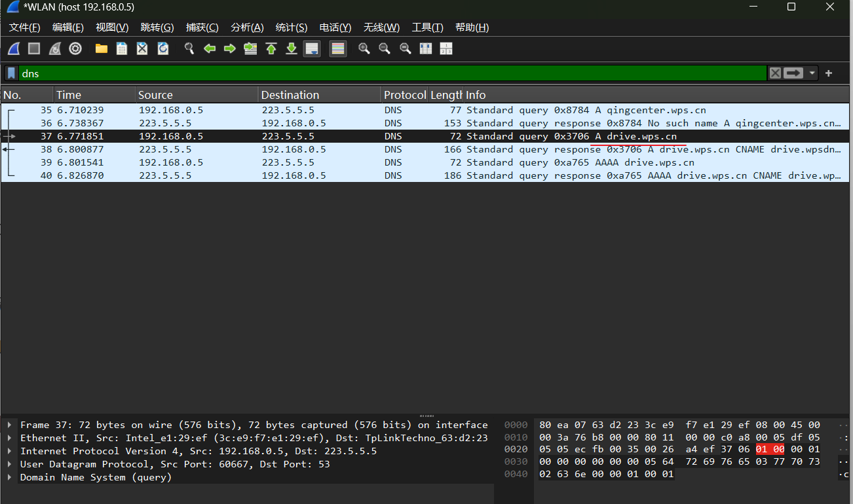Go to a specified packet number
Screen dimensions: 853x504
(250, 48)
